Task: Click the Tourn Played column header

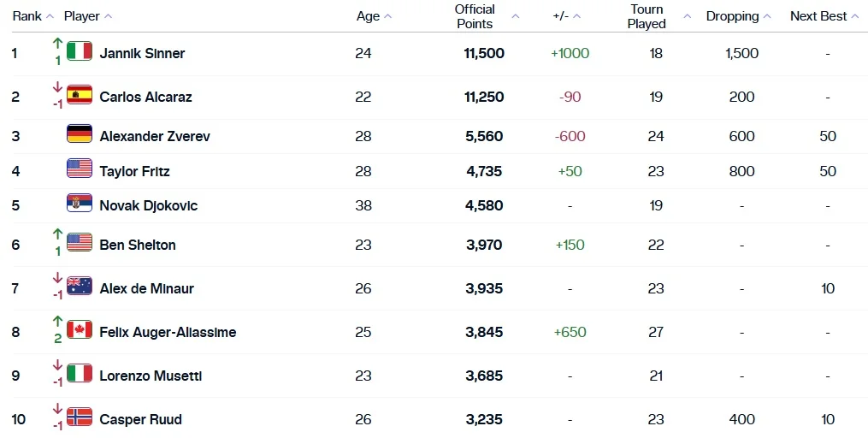Action: pos(647,16)
